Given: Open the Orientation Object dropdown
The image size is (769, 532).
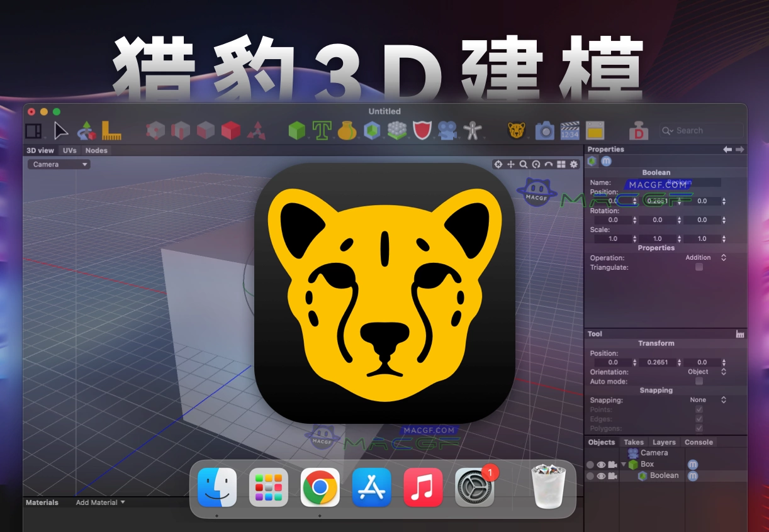Looking at the screenshot, I should (x=705, y=372).
